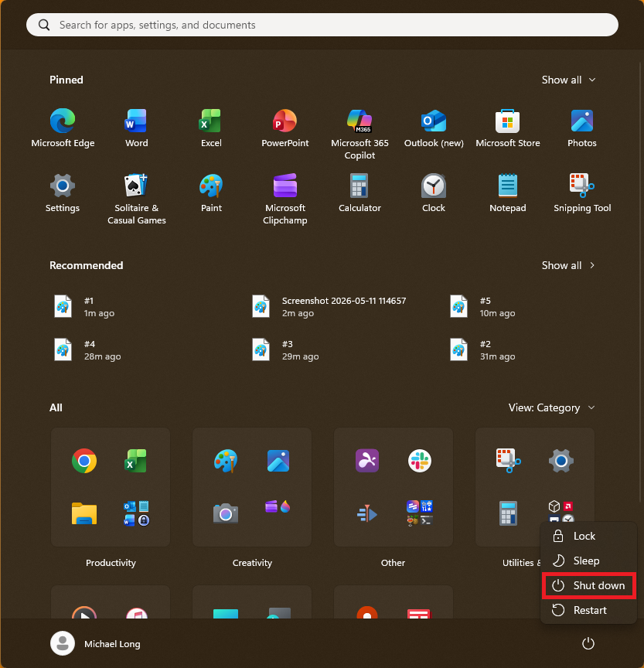Open Paint inside Creativity category

tap(226, 461)
